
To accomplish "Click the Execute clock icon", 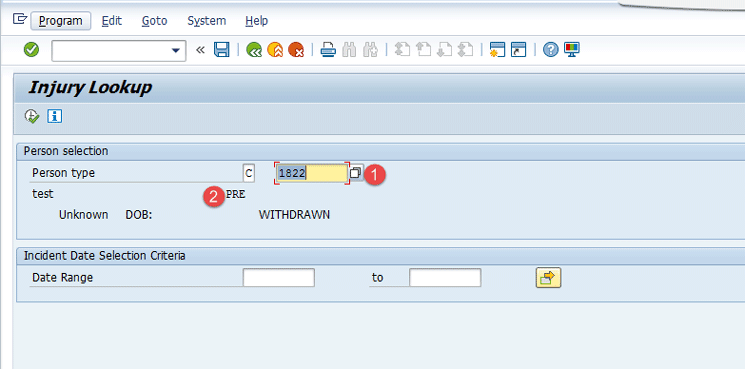I will pyautogui.click(x=32, y=116).
